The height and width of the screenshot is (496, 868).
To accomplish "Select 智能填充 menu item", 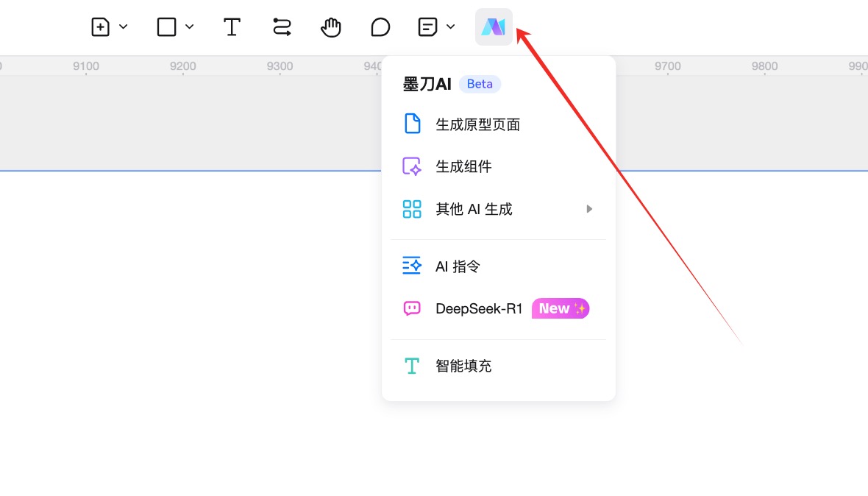I will 498,366.
